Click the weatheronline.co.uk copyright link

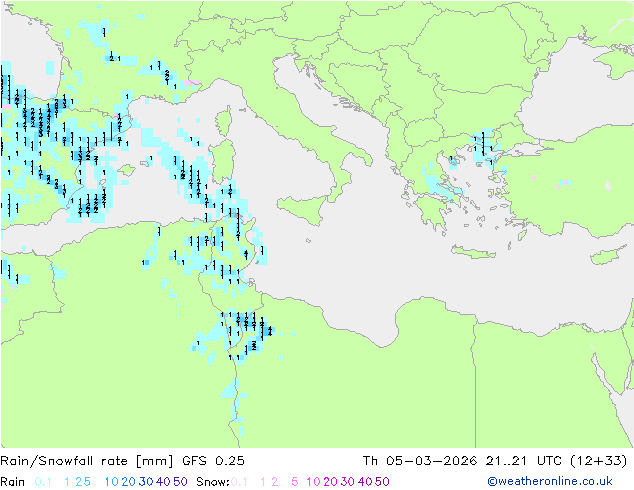[x=550, y=481]
